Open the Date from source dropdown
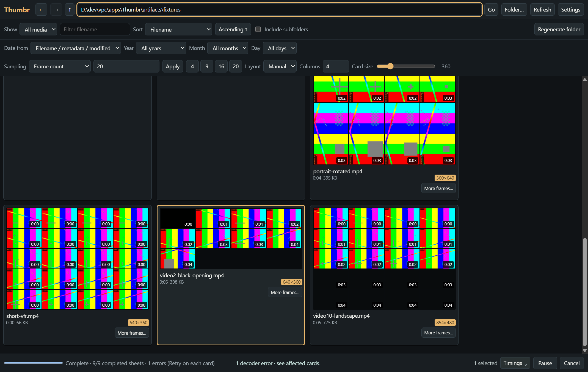The height and width of the screenshot is (372, 588). [76, 48]
